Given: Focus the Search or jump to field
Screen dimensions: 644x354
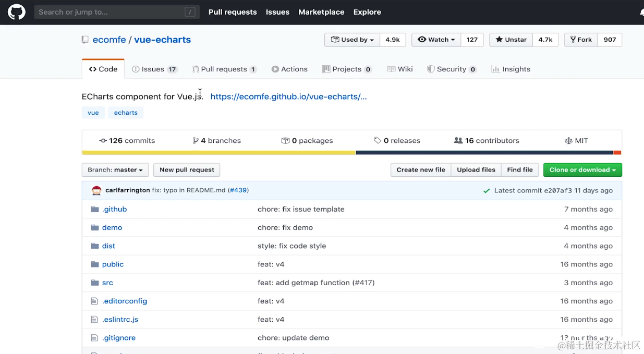Looking at the screenshot, I should point(117,12).
